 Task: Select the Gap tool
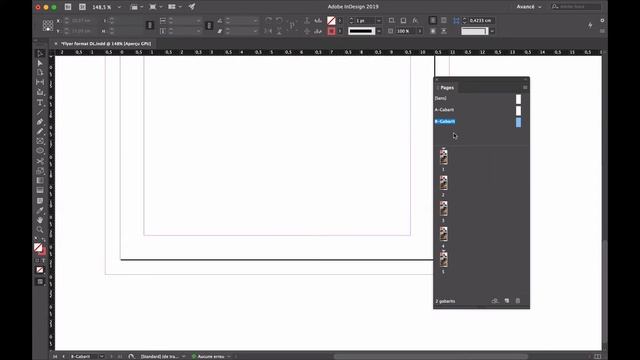coord(40,82)
